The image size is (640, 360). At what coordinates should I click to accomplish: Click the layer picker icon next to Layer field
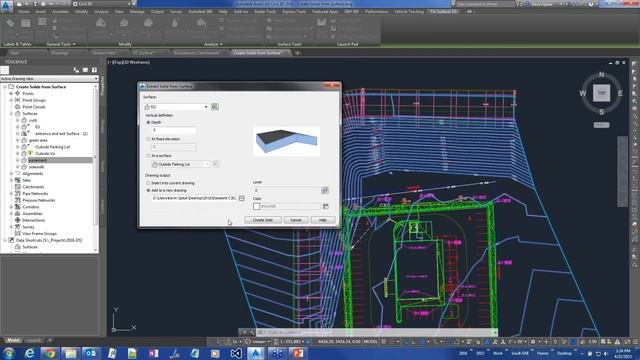coord(324,190)
